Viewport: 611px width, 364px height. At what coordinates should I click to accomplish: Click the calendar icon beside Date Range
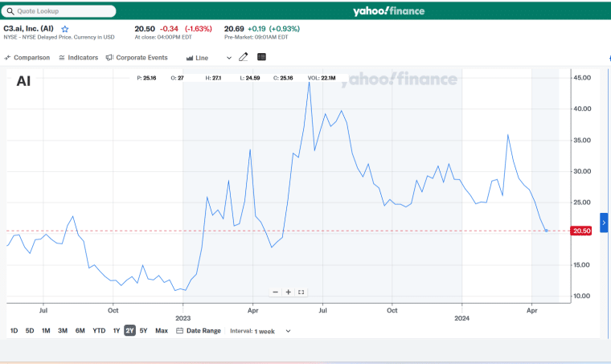[x=179, y=330]
